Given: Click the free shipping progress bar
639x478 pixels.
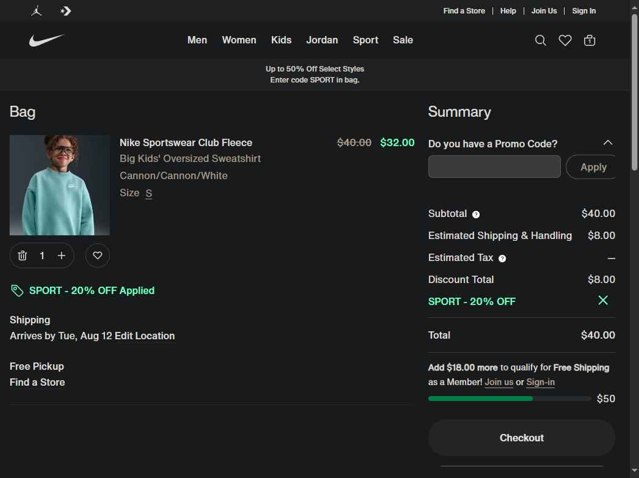Looking at the screenshot, I should click(x=509, y=399).
